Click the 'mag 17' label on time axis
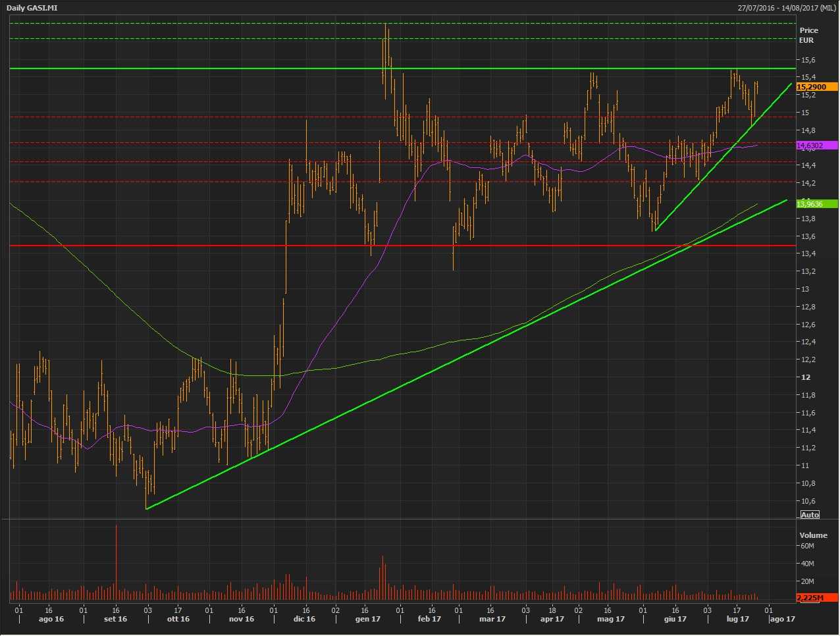Screen dimensions: 840x636 pyautogui.click(x=611, y=619)
